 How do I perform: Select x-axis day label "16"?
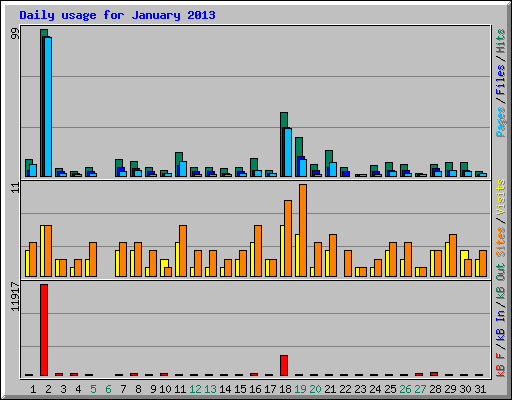(x=255, y=389)
